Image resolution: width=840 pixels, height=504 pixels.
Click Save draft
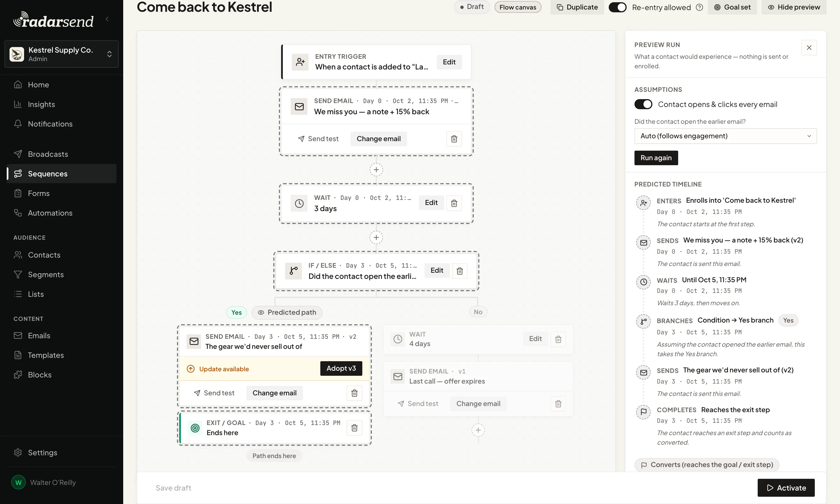[173, 488]
